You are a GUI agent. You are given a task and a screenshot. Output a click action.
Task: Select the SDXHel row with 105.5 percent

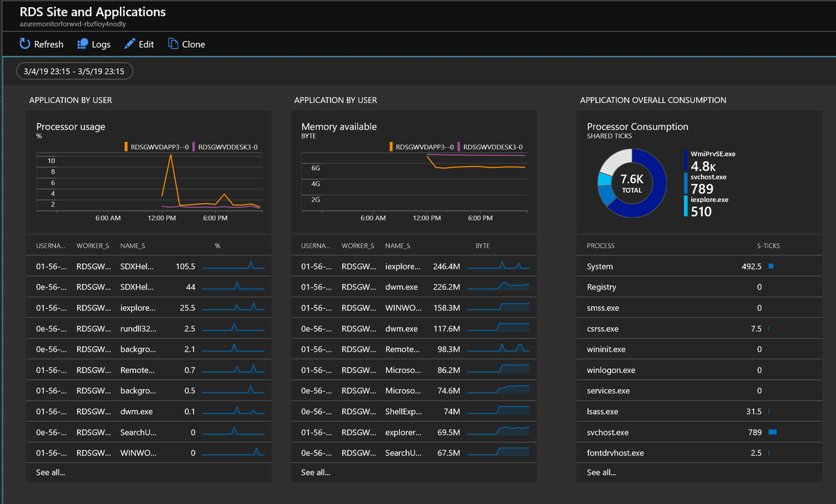148,266
